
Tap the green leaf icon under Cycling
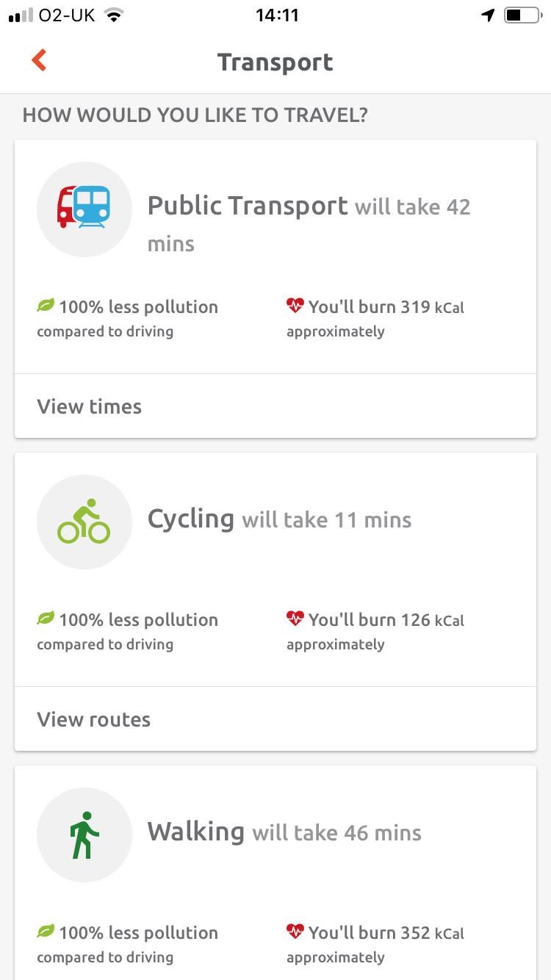click(x=46, y=619)
